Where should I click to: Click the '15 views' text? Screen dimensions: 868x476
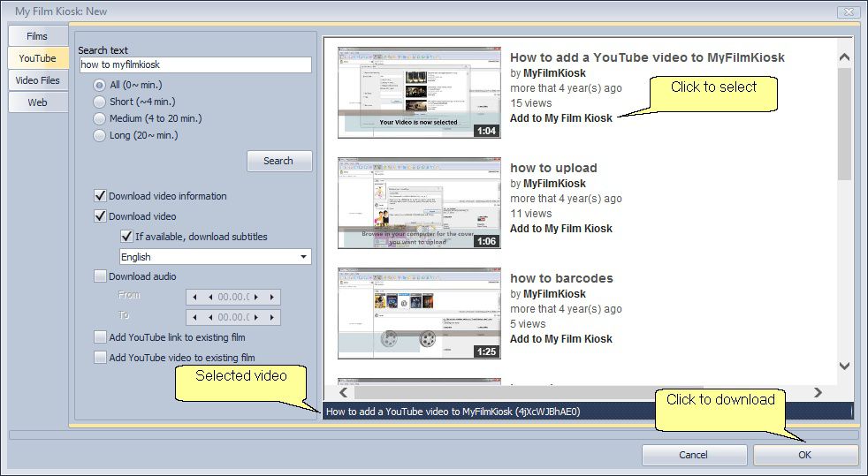click(x=531, y=103)
